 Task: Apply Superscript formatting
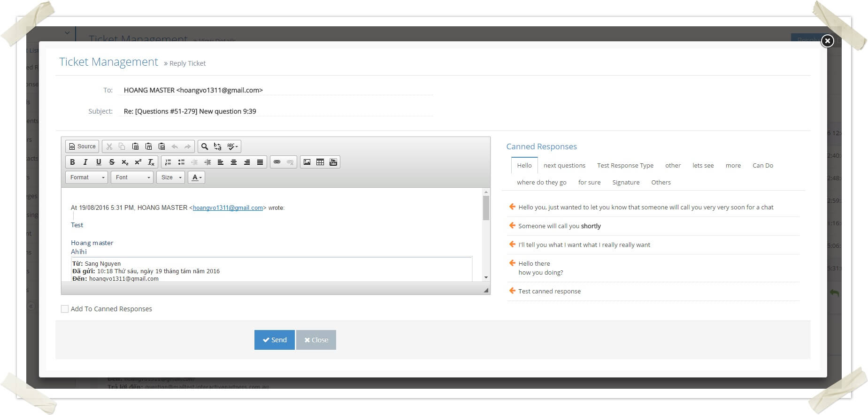point(138,162)
